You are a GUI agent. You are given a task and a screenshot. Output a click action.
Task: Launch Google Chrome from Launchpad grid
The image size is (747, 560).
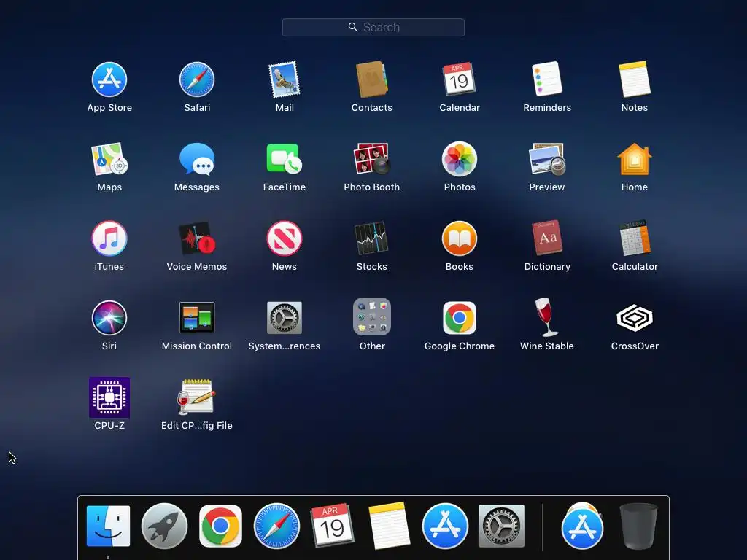tap(460, 318)
